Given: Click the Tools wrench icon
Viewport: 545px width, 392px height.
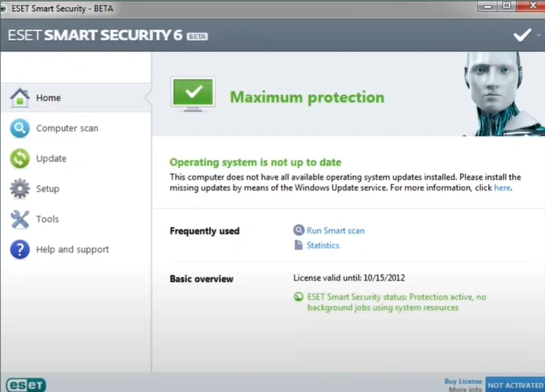Looking at the screenshot, I should (x=19, y=219).
